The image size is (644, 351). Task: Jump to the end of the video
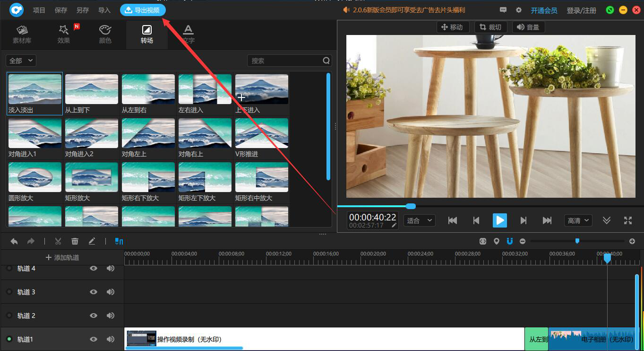547,220
